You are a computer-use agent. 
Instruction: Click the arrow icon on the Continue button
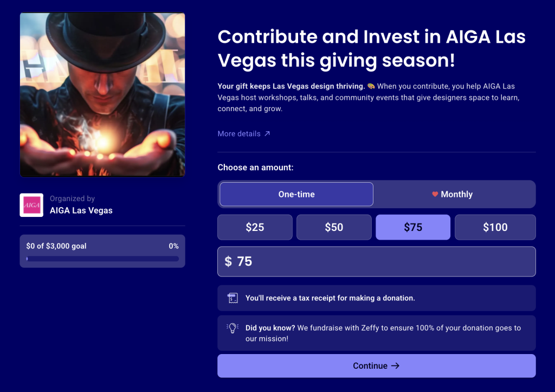pyautogui.click(x=395, y=366)
